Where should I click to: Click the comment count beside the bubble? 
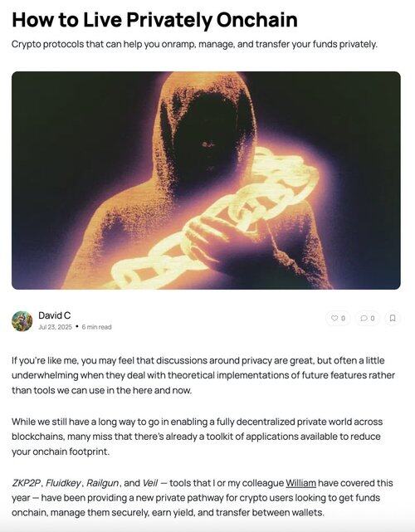tap(373, 318)
